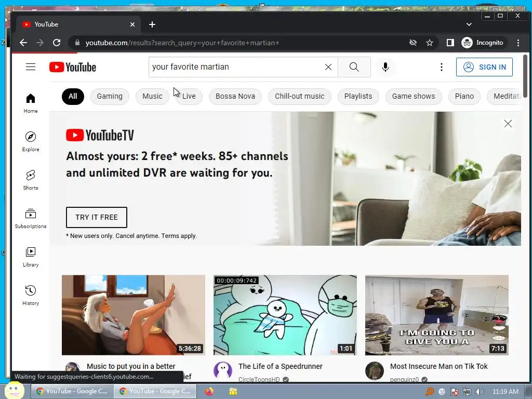
Task: Open YouTube settings three-dot menu
Action: [x=442, y=67]
